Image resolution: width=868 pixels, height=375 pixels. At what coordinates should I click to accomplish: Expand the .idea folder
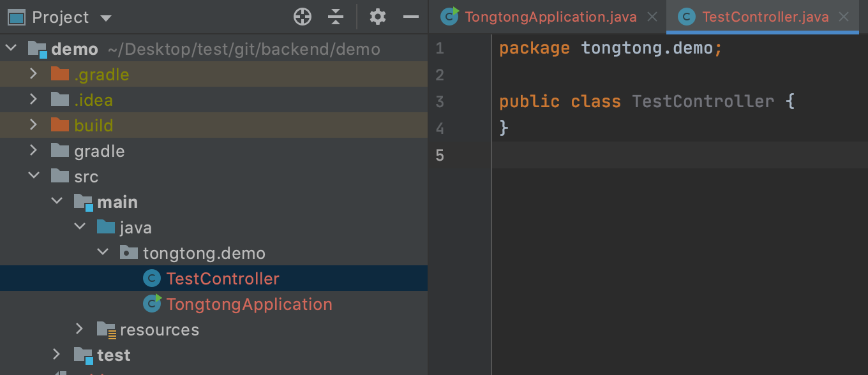point(34,99)
